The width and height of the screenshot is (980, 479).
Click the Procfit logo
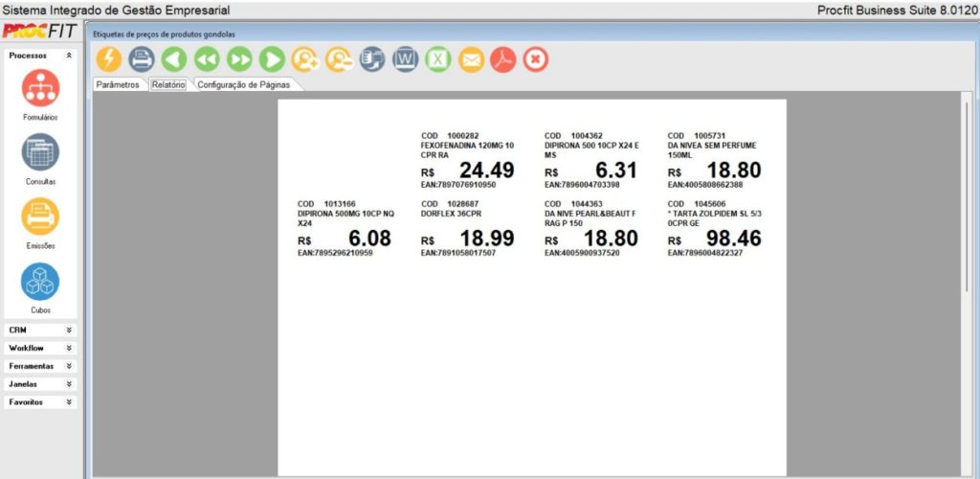tap(40, 31)
